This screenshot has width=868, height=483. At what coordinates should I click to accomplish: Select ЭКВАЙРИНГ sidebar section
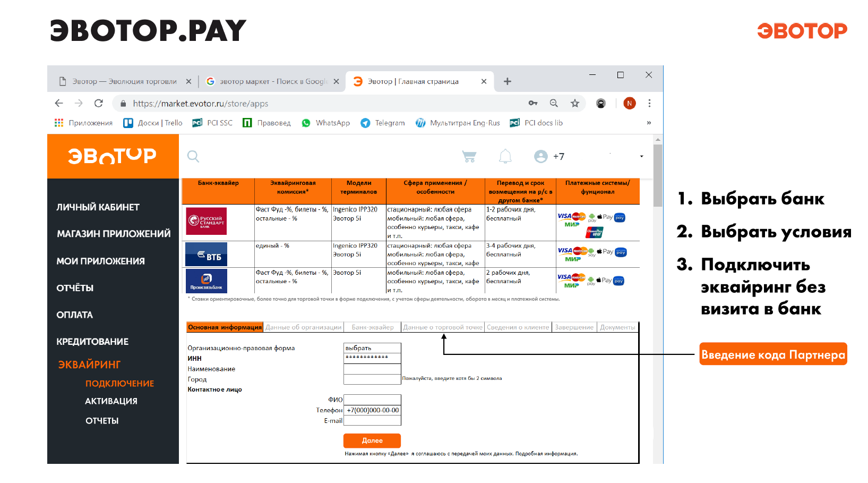(89, 365)
